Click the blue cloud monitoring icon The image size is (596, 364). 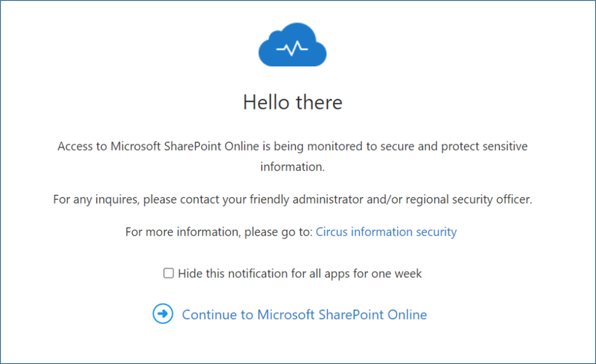pyautogui.click(x=292, y=45)
